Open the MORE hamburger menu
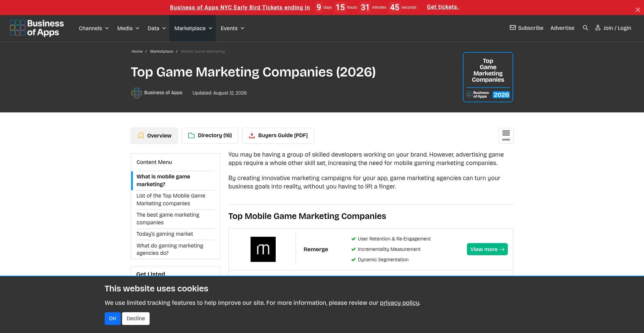The width and height of the screenshot is (644, 333). click(x=506, y=135)
